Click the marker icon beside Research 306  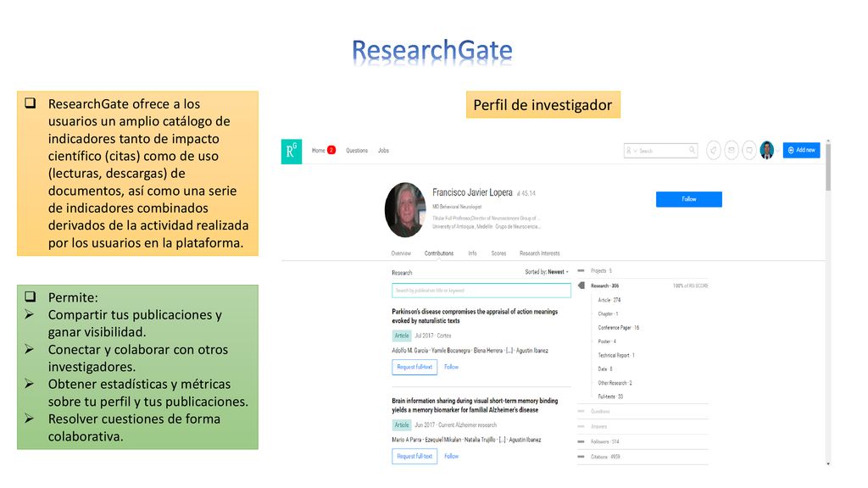581,286
